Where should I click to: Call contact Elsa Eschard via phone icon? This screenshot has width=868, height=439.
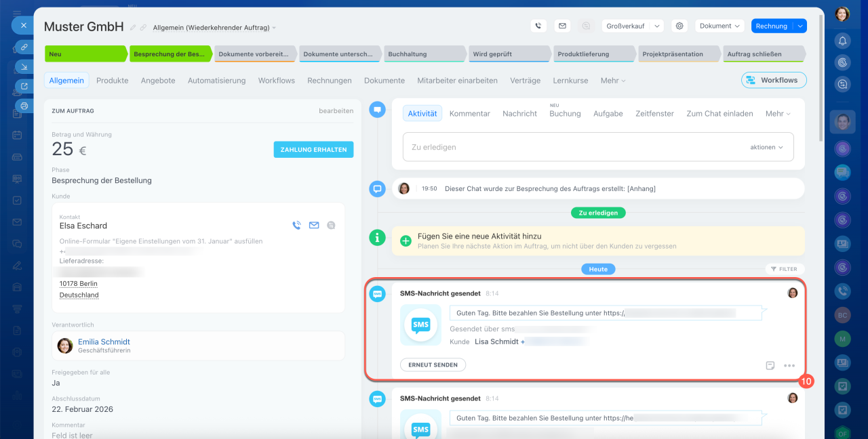[296, 226]
